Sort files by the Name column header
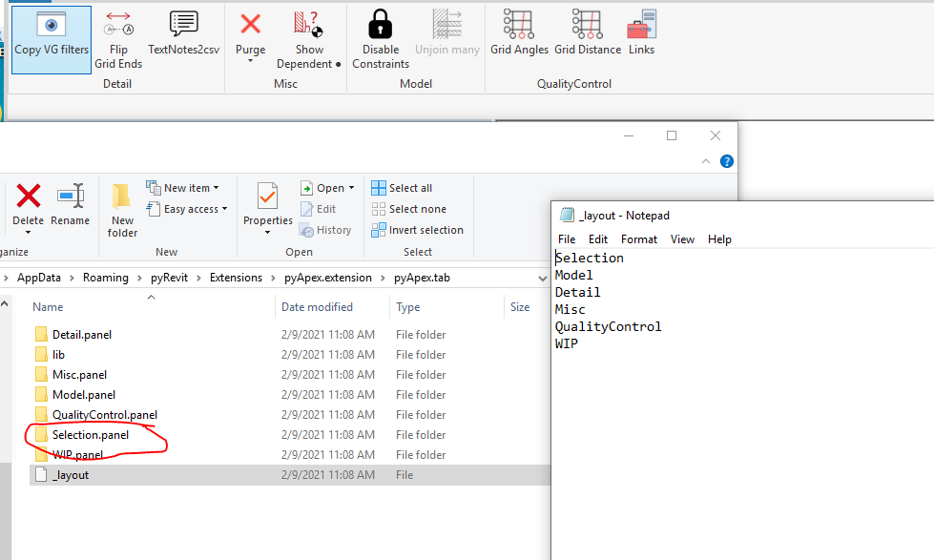Screen dimensions: 934x560 [x=48, y=306]
